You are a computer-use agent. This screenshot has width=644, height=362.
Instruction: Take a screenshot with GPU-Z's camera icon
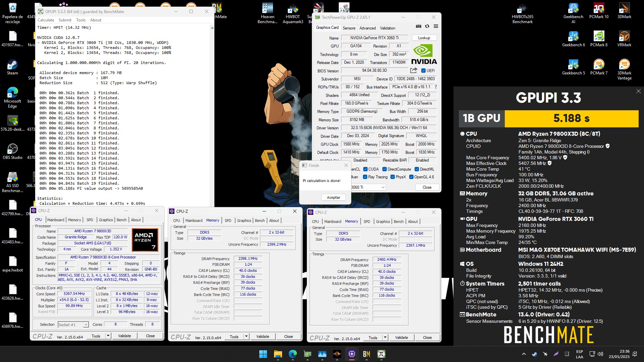tap(418, 26)
